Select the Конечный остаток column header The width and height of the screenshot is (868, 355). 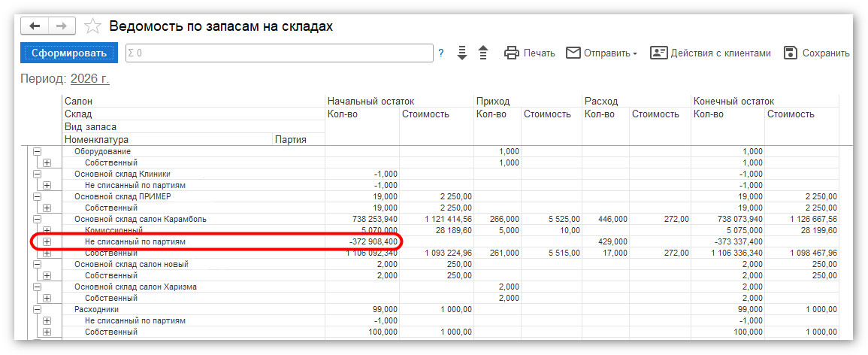click(x=764, y=102)
